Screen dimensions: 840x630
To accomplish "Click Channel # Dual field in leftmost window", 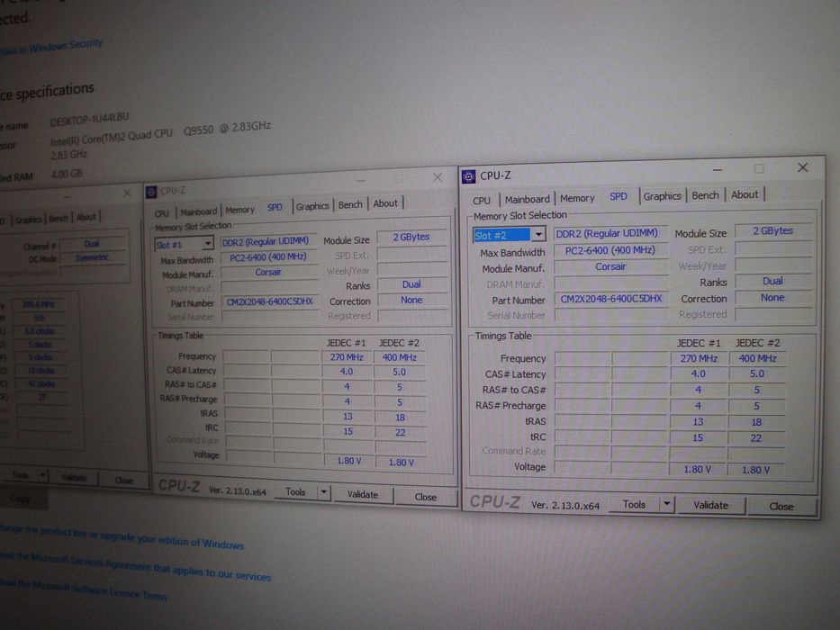I will click(92, 244).
